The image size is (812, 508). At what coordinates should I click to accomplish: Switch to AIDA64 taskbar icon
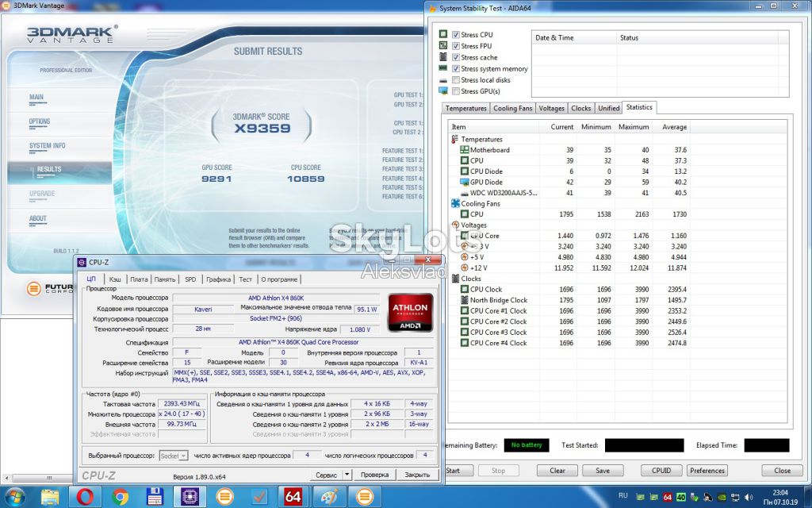(293, 497)
